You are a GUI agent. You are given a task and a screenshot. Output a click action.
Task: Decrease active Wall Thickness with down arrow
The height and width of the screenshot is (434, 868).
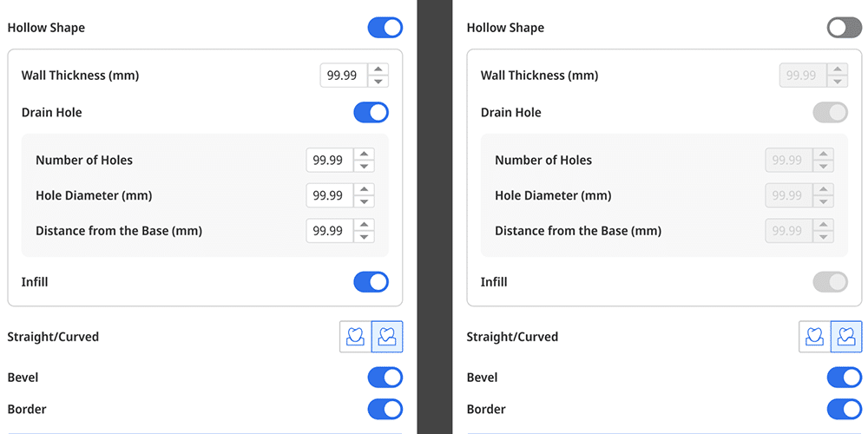tap(378, 82)
